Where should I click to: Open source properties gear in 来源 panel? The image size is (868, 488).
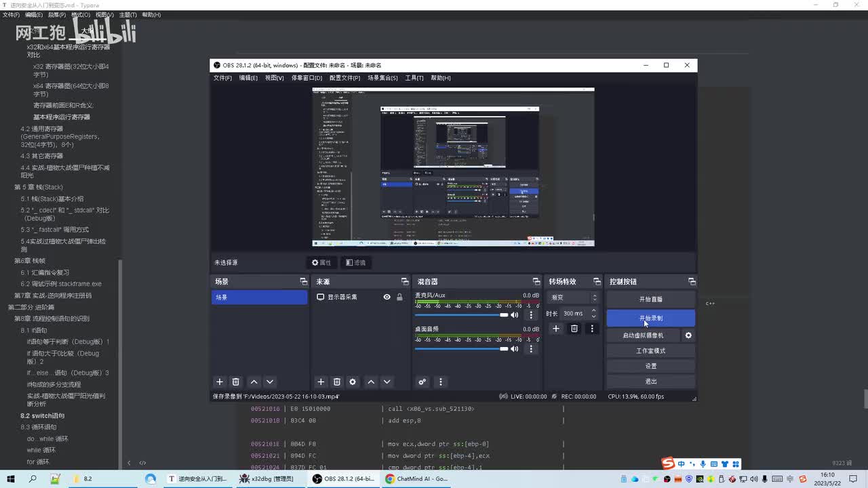click(x=353, y=382)
